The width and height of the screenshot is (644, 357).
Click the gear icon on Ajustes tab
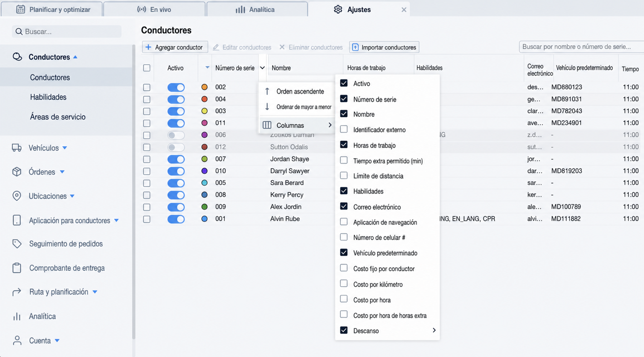(338, 10)
